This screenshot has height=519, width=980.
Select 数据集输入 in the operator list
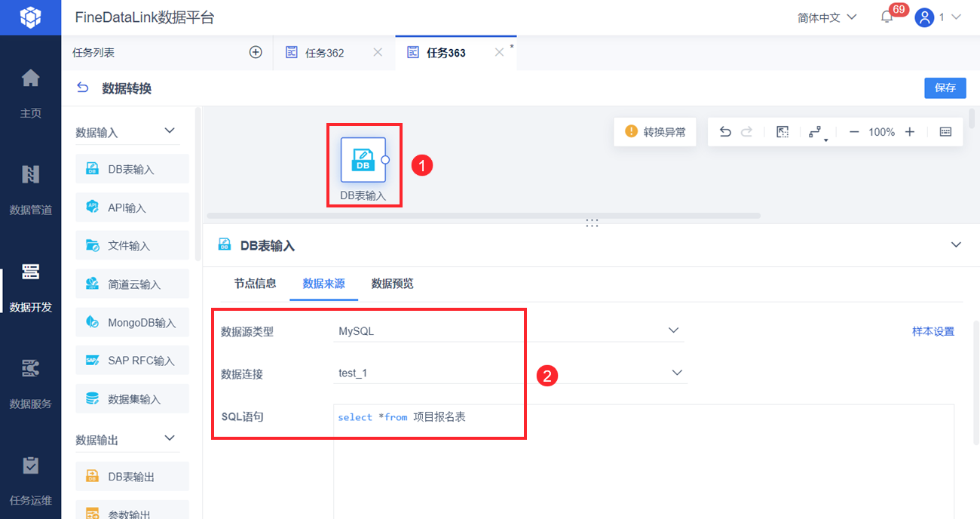pos(132,398)
